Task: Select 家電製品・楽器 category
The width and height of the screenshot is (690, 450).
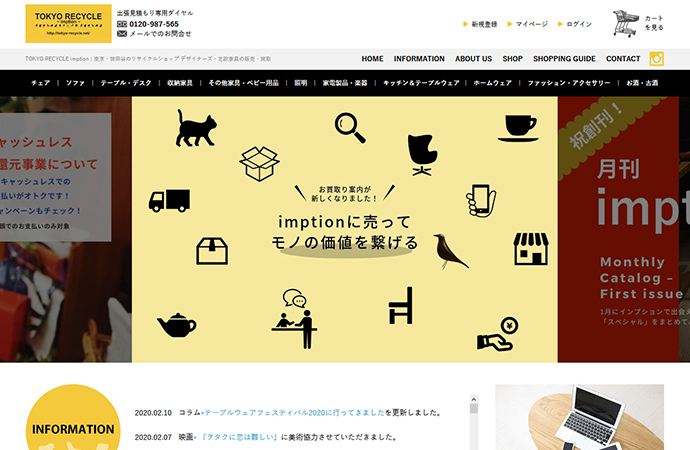Action: [x=345, y=83]
